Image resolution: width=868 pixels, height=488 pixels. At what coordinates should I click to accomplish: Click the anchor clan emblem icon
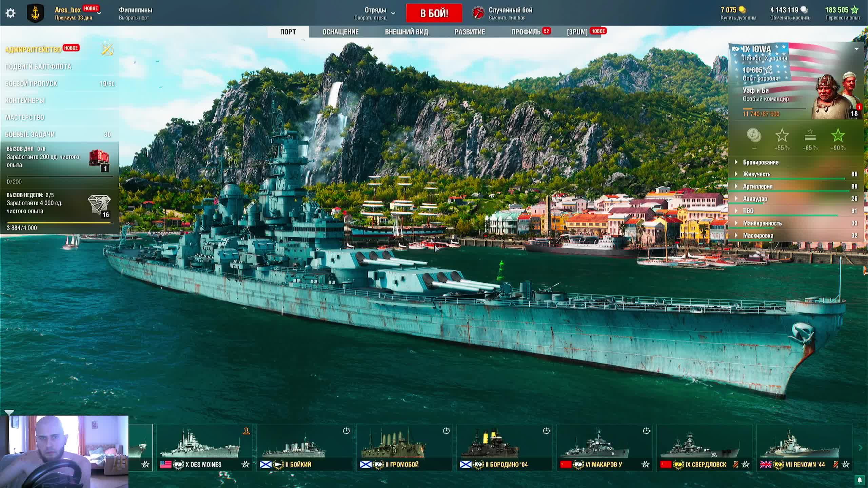pyautogui.click(x=35, y=13)
